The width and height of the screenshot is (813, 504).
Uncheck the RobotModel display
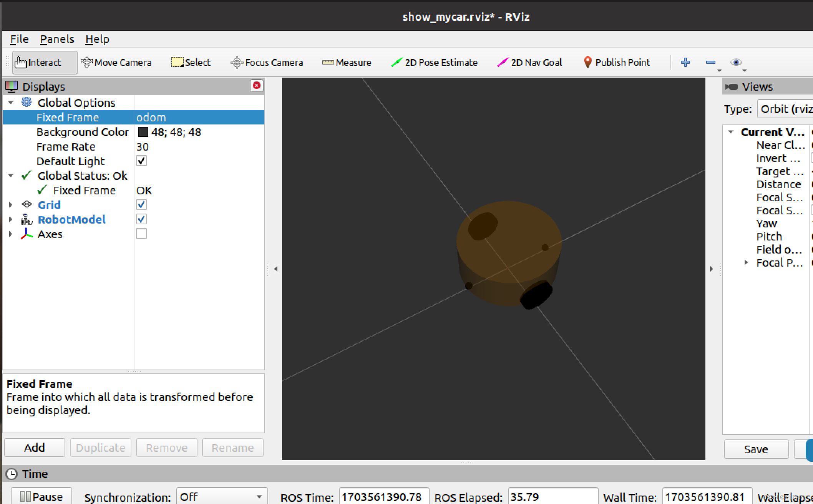tap(141, 219)
